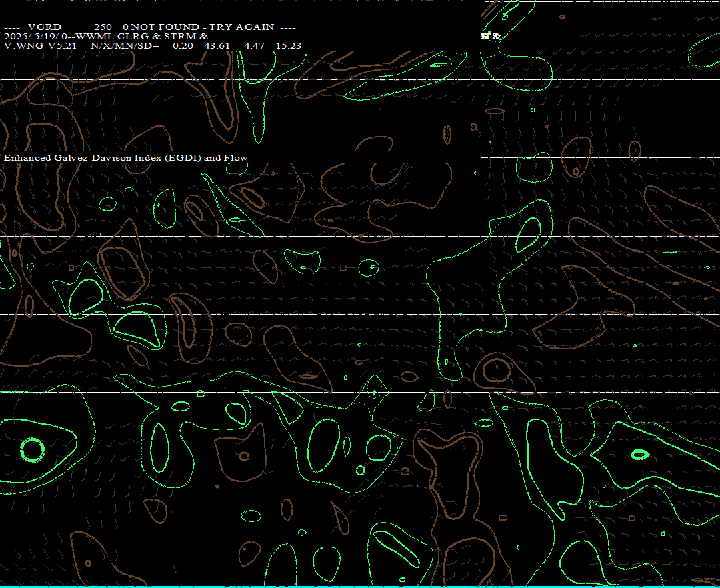Click the 'WWML CLRG & STRM &' text
The image size is (720, 588).
[x=141, y=36]
